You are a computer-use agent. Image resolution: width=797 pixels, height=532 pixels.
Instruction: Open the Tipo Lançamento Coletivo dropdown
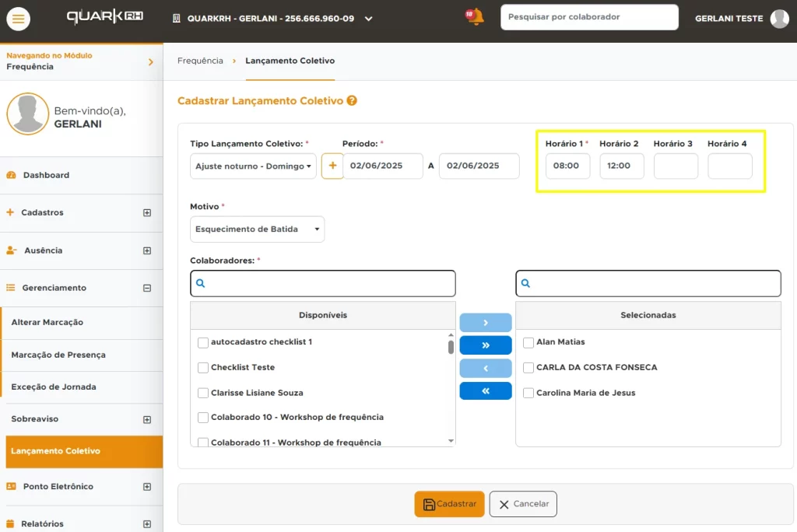coord(253,166)
